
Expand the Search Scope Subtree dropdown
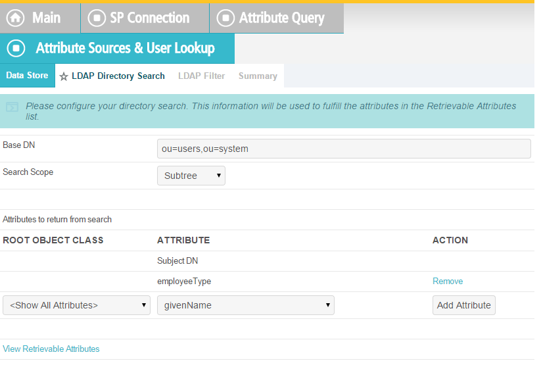pos(191,176)
